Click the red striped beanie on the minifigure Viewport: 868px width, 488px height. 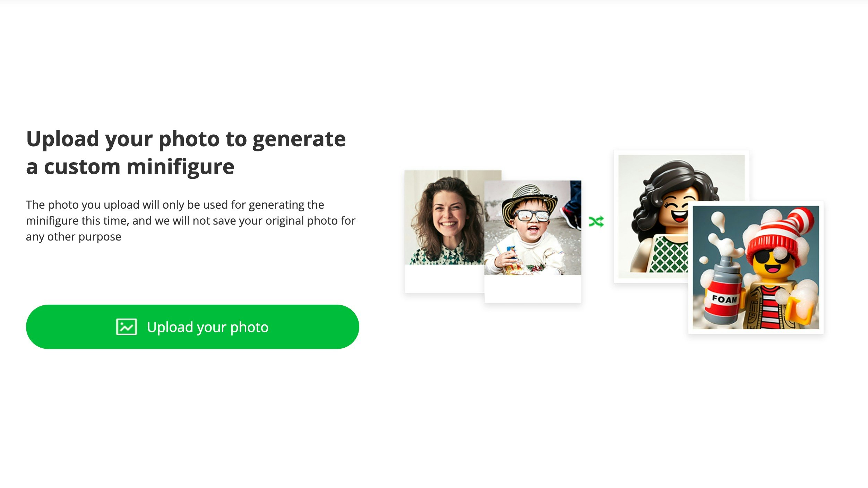click(x=780, y=236)
